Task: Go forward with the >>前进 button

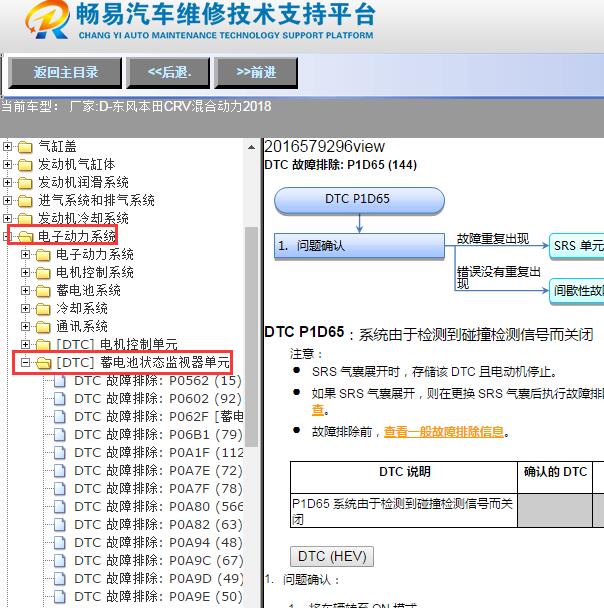Action: point(256,73)
